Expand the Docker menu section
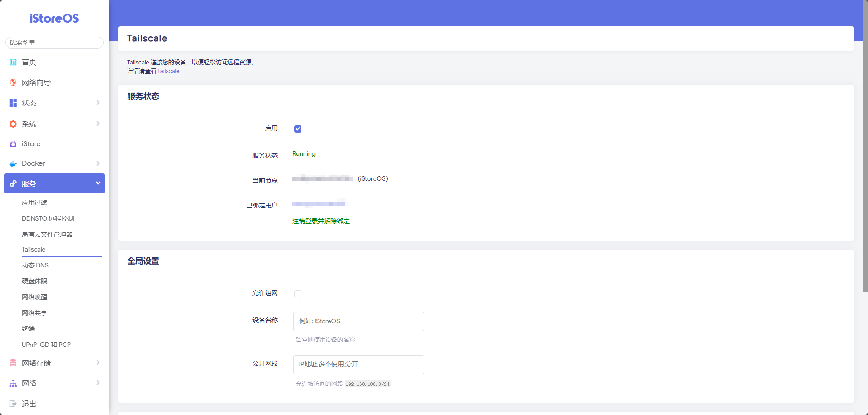This screenshot has height=415, width=868. (98, 163)
